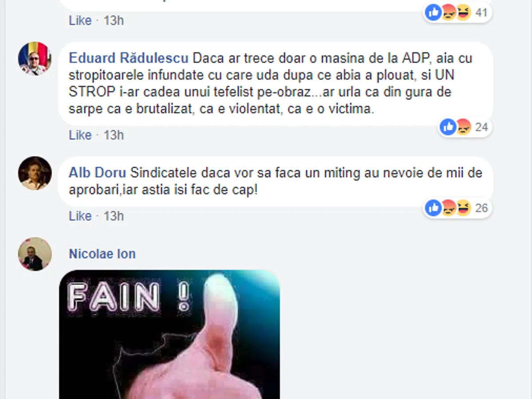Screen dimensions: 532x399
Task: Open Alb Doru's avatar
Action: 35,173
